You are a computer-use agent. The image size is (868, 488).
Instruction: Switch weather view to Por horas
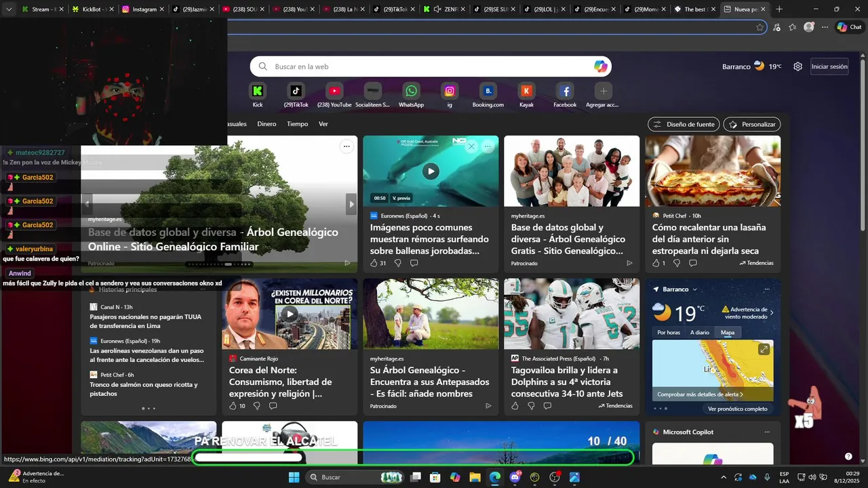click(x=669, y=333)
